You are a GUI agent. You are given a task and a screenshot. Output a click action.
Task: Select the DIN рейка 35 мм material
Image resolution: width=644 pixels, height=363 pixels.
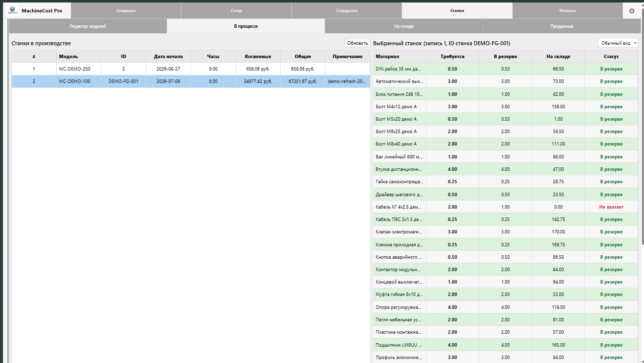pos(505,69)
